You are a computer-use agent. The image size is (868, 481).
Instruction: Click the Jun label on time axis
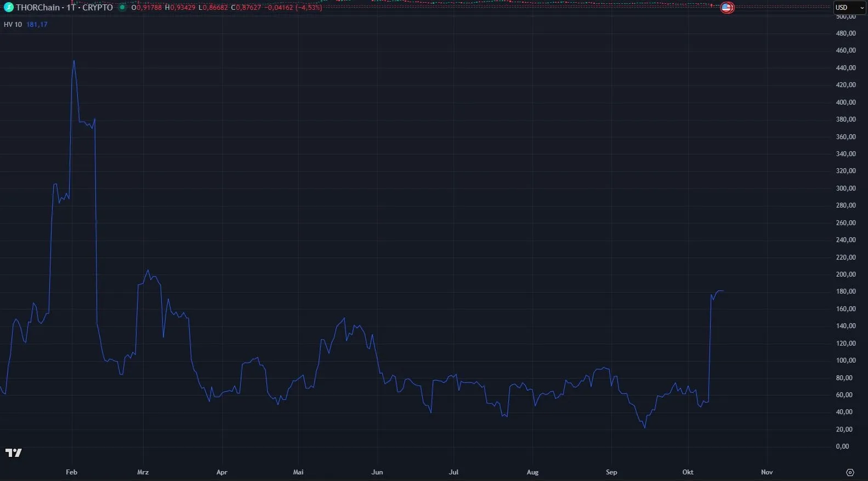coord(377,472)
